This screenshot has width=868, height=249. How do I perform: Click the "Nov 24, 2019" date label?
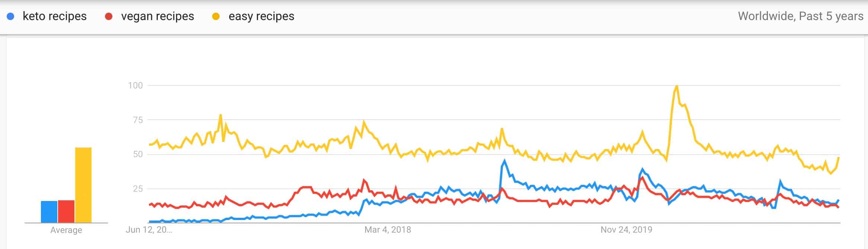[626, 230]
